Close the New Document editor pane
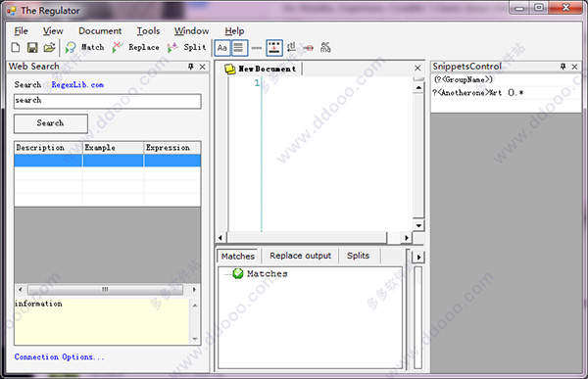The image size is (588, 379). tap(417, 69)
